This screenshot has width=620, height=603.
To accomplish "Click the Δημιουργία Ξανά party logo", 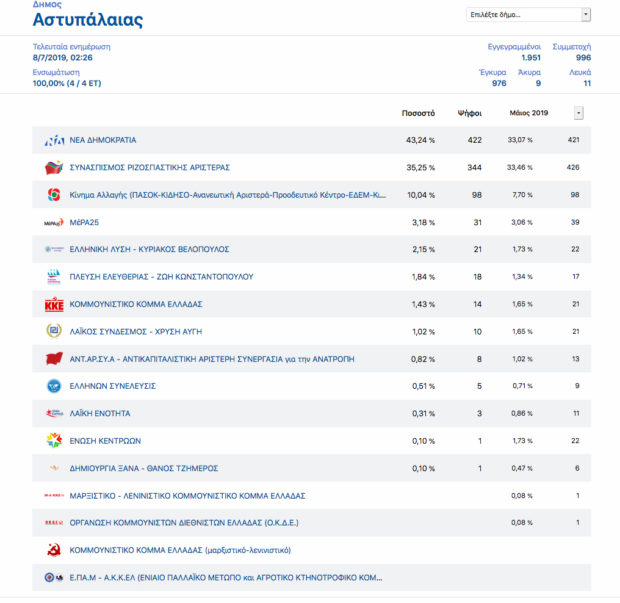I will tap(54, 468).
